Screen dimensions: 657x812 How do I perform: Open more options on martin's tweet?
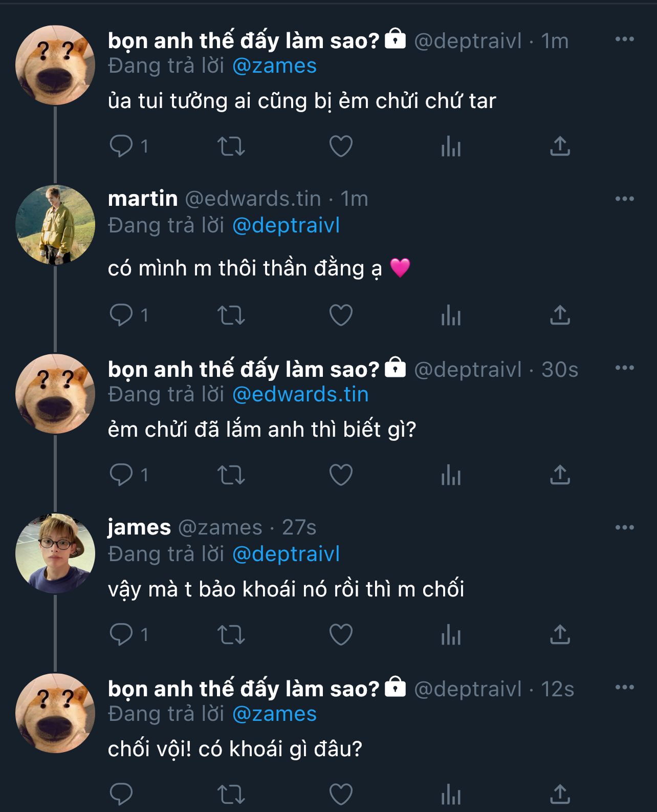click(624, 199)
